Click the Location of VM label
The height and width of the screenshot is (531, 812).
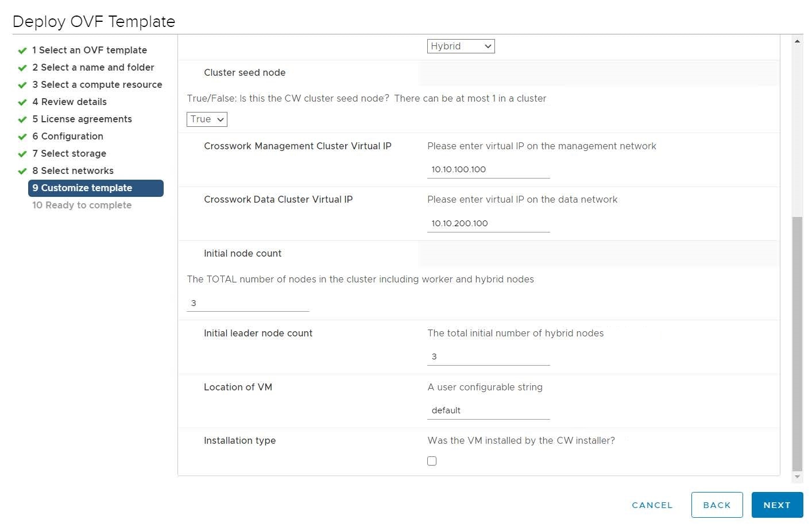[238, 387]
